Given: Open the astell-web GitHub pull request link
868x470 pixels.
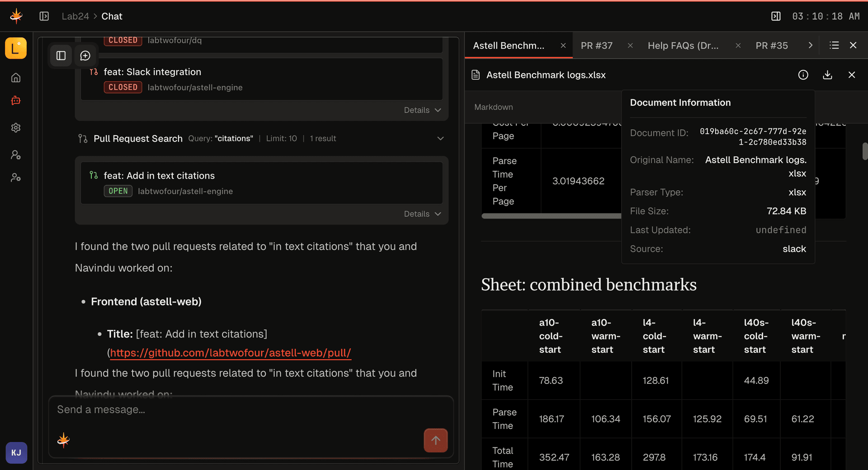Looking at the screenshot, I should [x=230, y=353].
